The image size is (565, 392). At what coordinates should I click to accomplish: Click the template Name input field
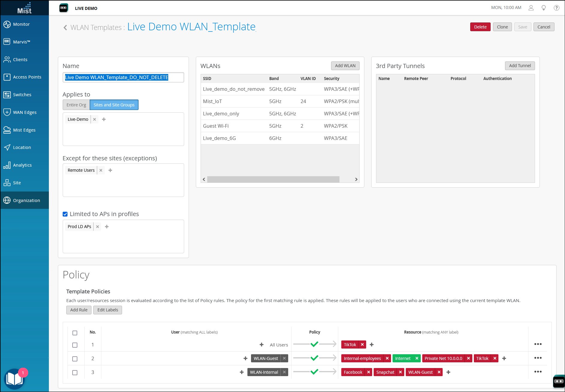tap(123, 77)
